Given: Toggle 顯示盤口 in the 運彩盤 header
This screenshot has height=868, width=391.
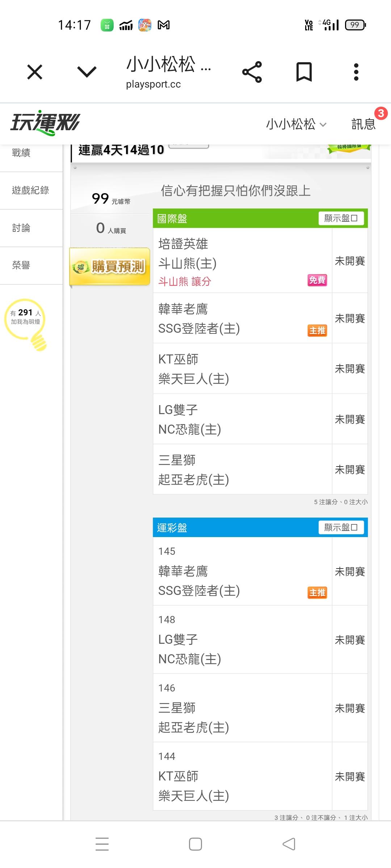Looking at the screenshot, I should click(341, 527).
